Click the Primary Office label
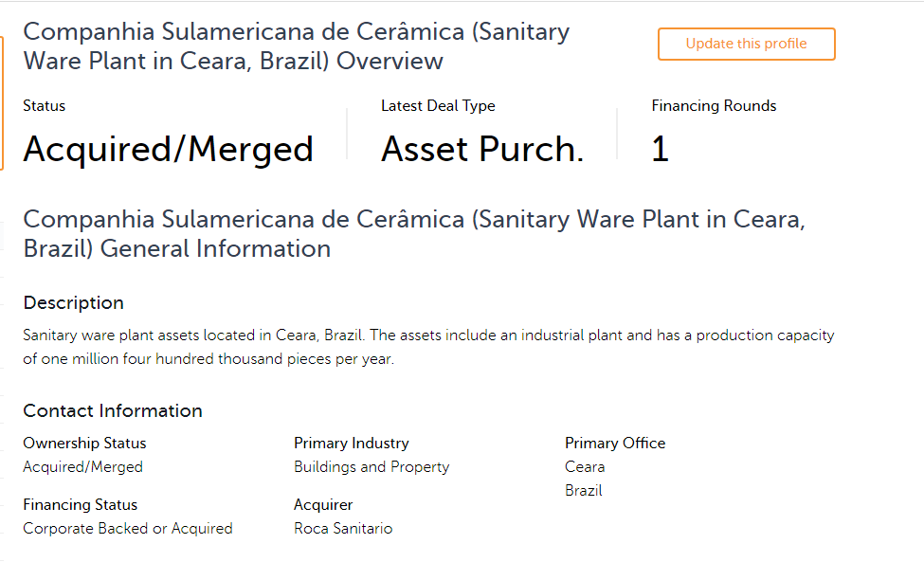 [x=615, y=444]
